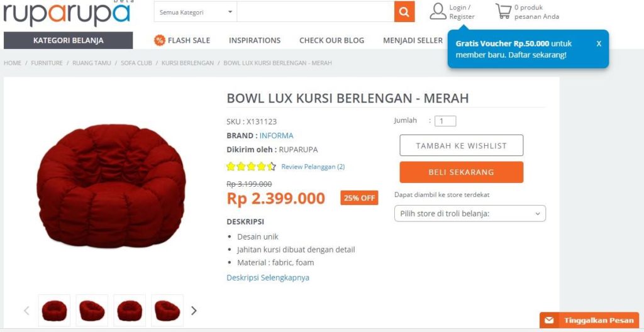The width and height of the screenshot is (644, 332).
Task: Click the orange search magnifier icon
Action: point(404,12)
